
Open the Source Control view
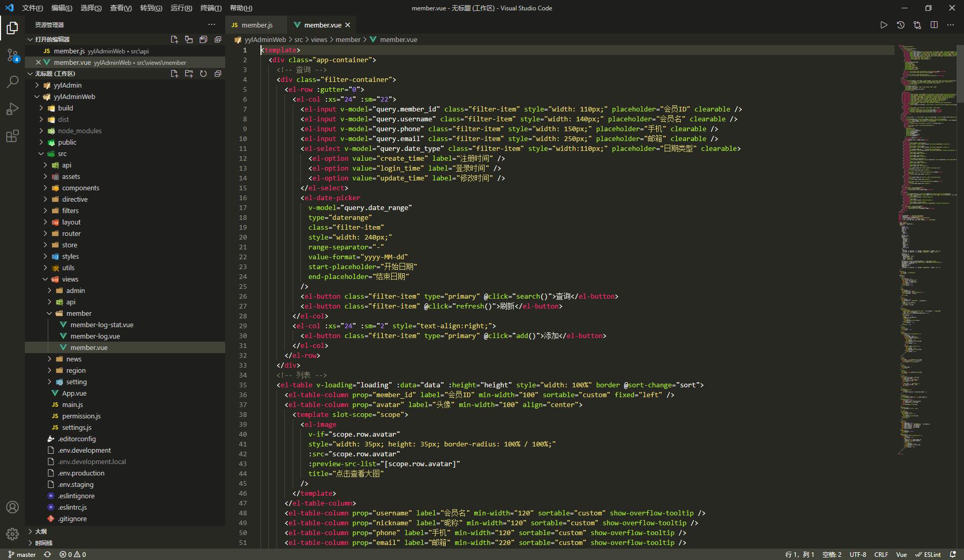[12, 55]
